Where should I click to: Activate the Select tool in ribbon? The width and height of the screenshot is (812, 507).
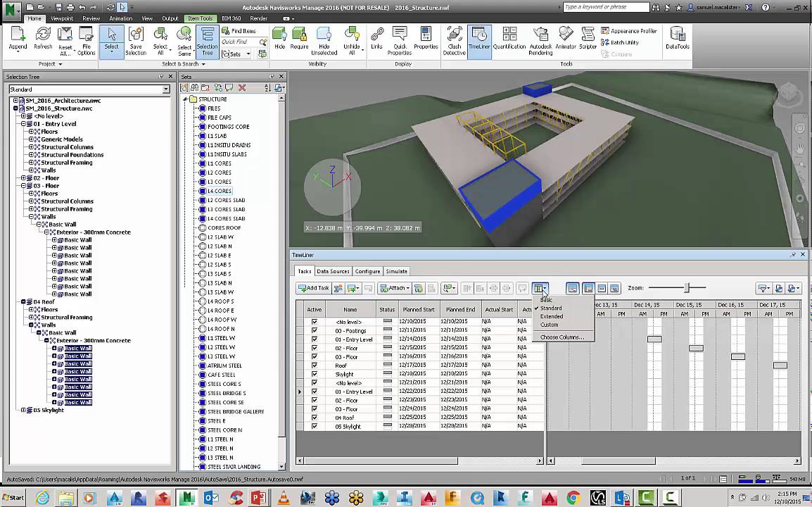(x=111, y=42)
